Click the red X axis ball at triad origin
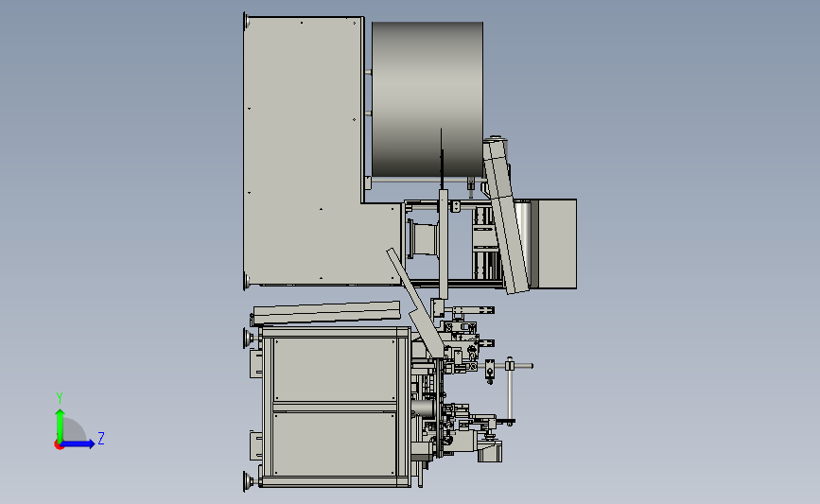 (x=59, y=445)
